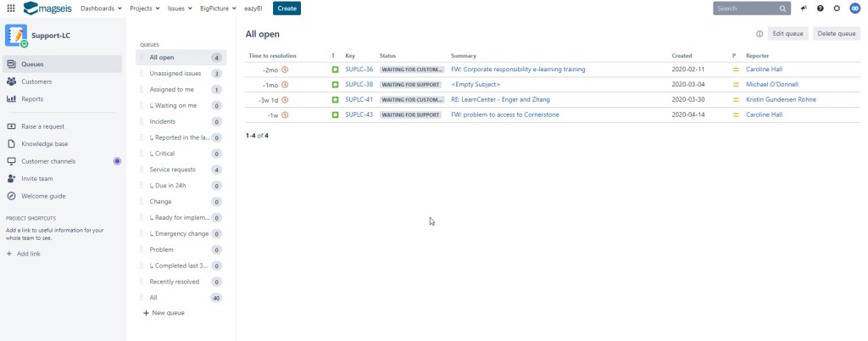Go to Customers in the sidebar
Screen dimensions: 868x341
36,81
